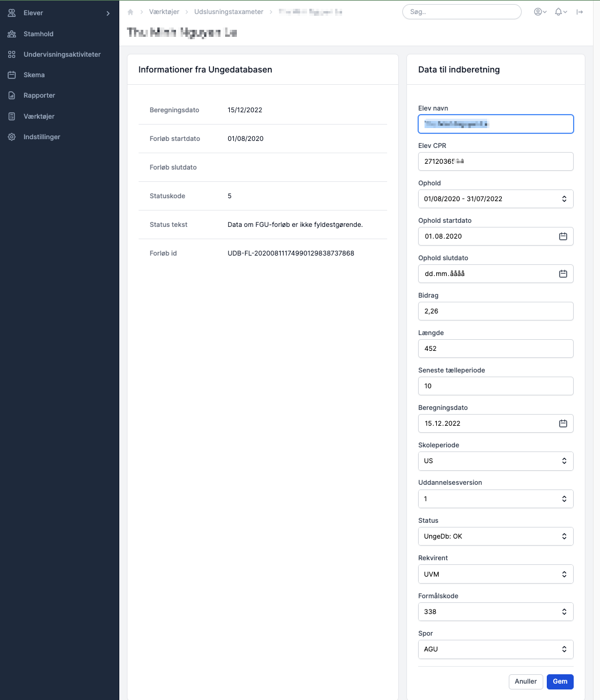Open Skema in the sidebar
This screenshot has width=600, height=700.
pos(34,75)
